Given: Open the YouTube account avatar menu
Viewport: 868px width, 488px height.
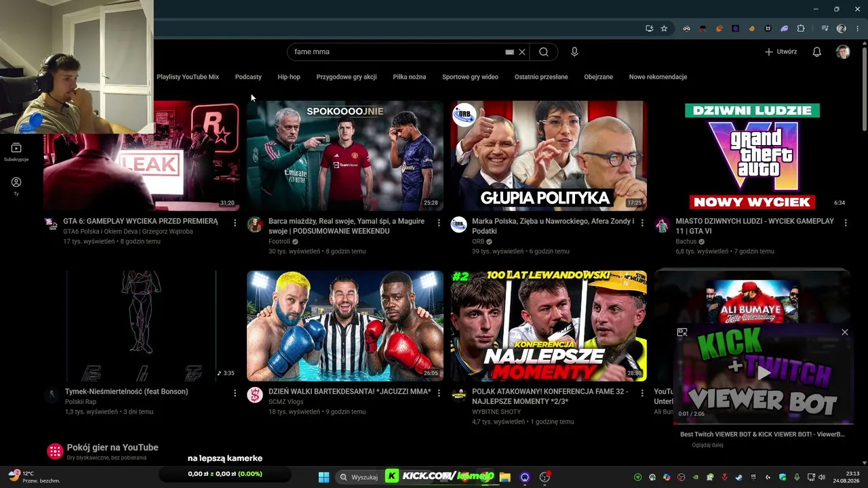Looking at the screenshot, I should pos(843,52).
